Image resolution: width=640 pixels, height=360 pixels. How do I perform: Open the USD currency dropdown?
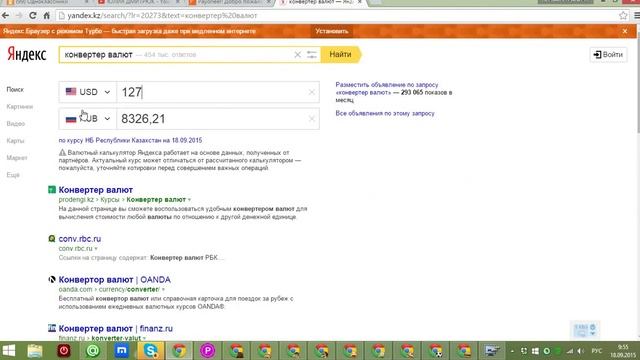point(88,92)
